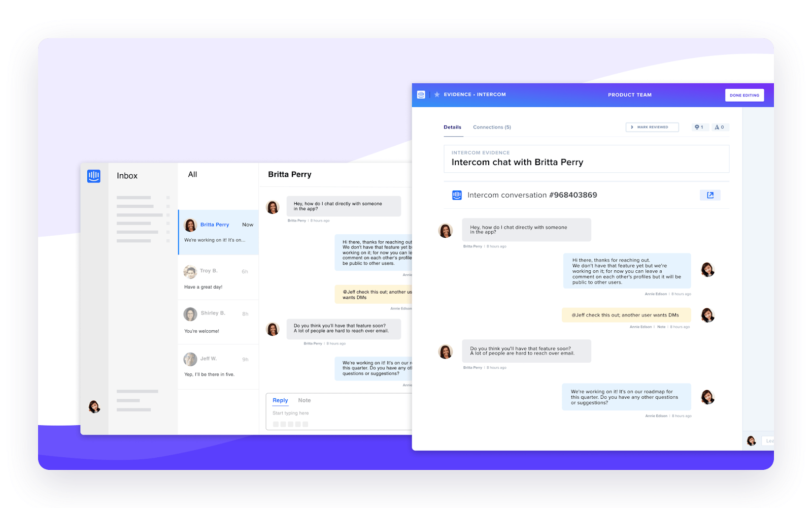Click the 'You're welcome!' preview from Shirley B.
The width and height of the screenshot is (812, 508).
click(x=201, y=331)
